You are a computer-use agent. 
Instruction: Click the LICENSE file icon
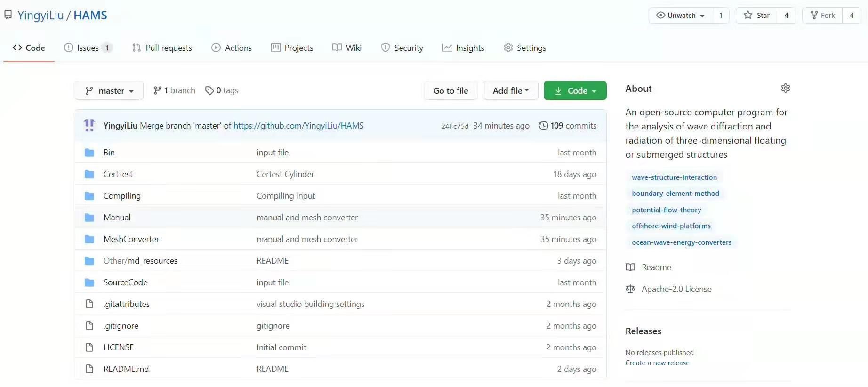coord(89,347)
